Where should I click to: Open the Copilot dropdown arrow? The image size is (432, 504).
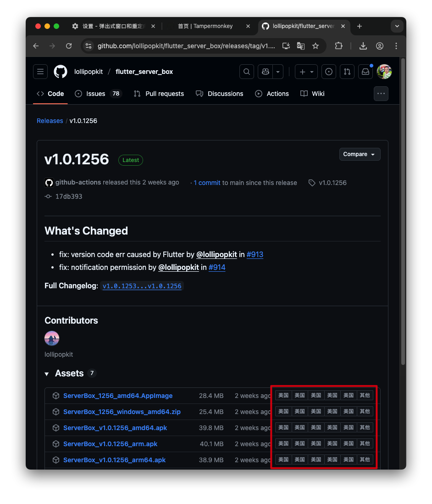point(278,72)
